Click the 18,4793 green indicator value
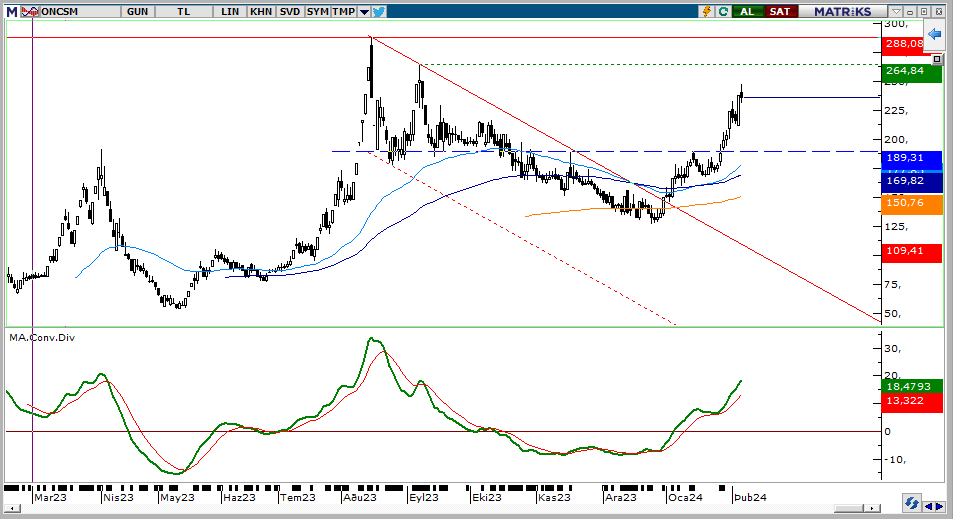The image size is (953, 519). 911,387
